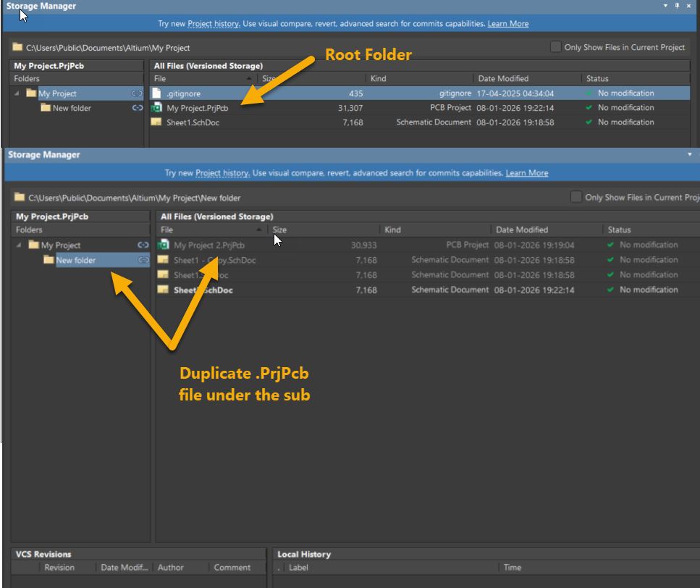Click the pin icon in top Storage Manager
The height and width of the screenshot is (588, 700).
(677, 6)
